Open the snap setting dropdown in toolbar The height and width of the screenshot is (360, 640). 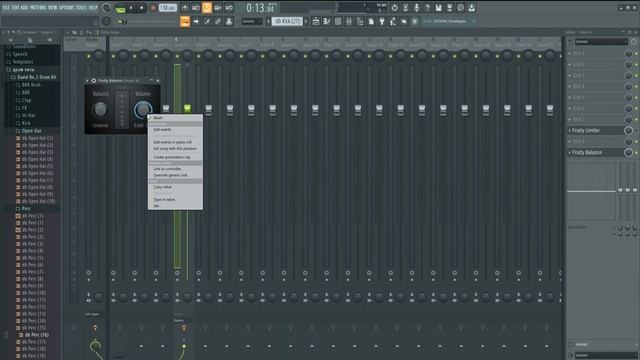252,21
